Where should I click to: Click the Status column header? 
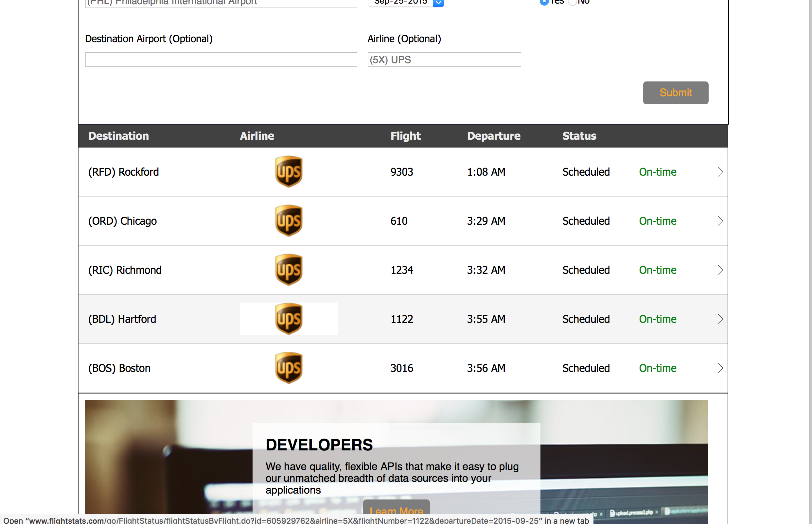click(x=579, y=136)
